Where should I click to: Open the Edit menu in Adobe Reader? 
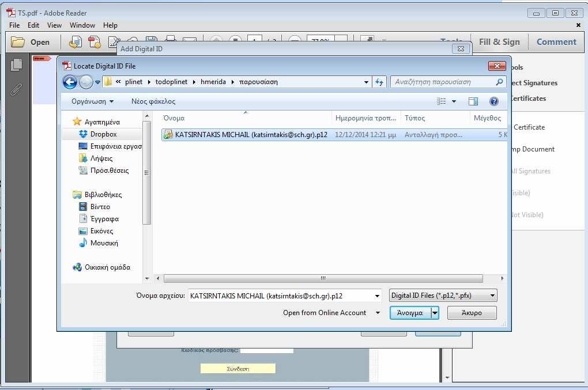pyautogui.click(x=33, y=25)
